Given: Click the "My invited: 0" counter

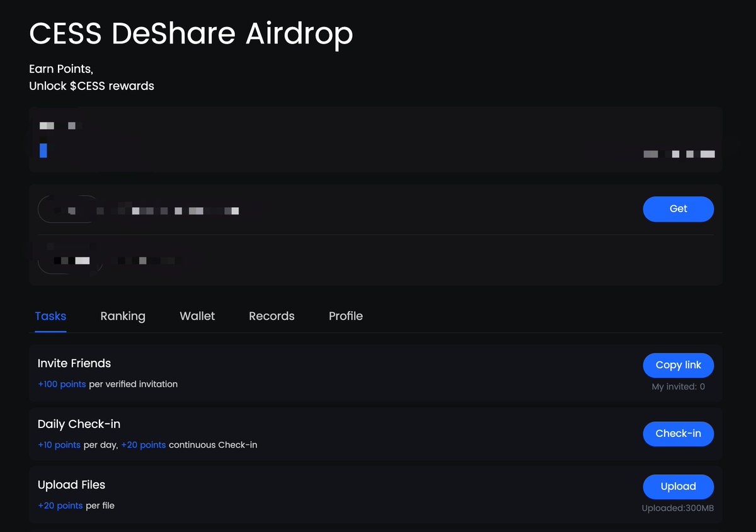Looking at the screenshot, I should click(679, 387).
